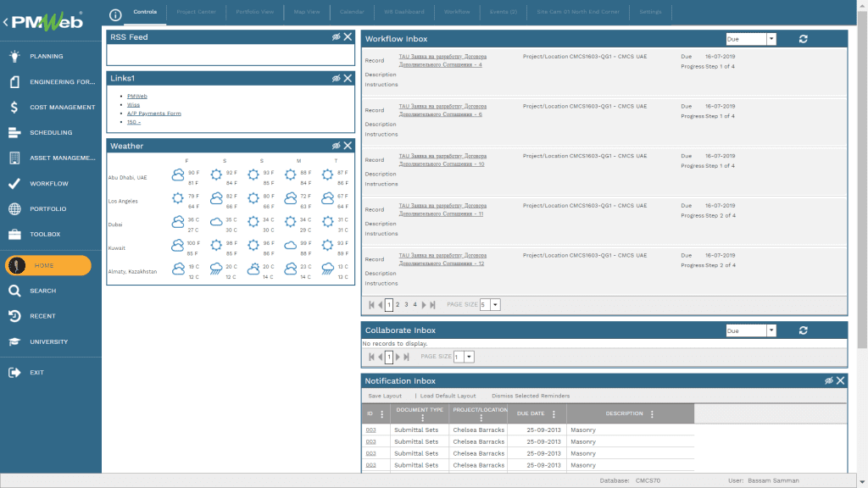Go to Home in the sidebar
Image resolution: width=868 pixels, height=488 pixels.
coord(48,265)
